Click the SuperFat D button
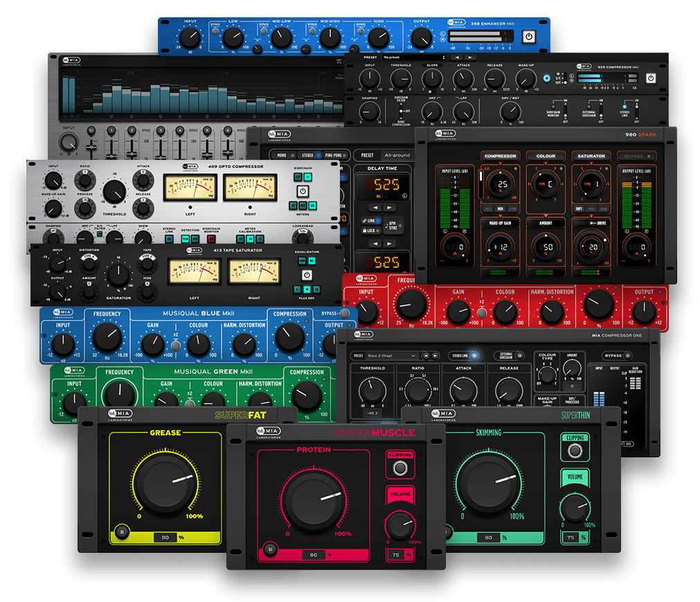The height and width of the screenshot is (602, 700). [x=122, y=531]
